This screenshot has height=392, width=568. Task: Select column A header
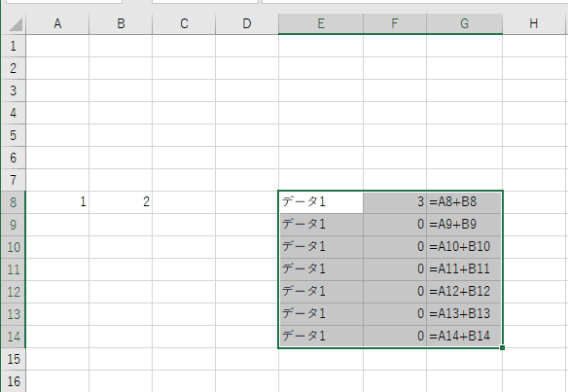(x=57, y=24)
